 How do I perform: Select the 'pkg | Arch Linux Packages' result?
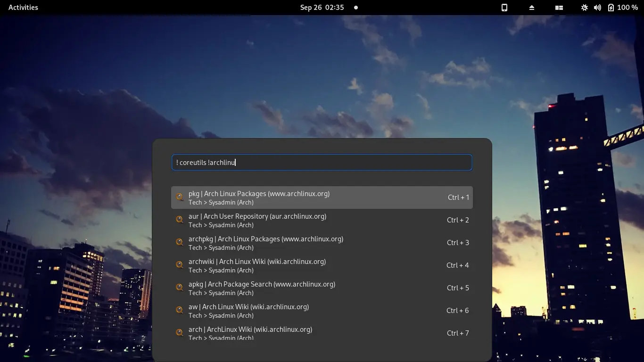tap(322, 197)
